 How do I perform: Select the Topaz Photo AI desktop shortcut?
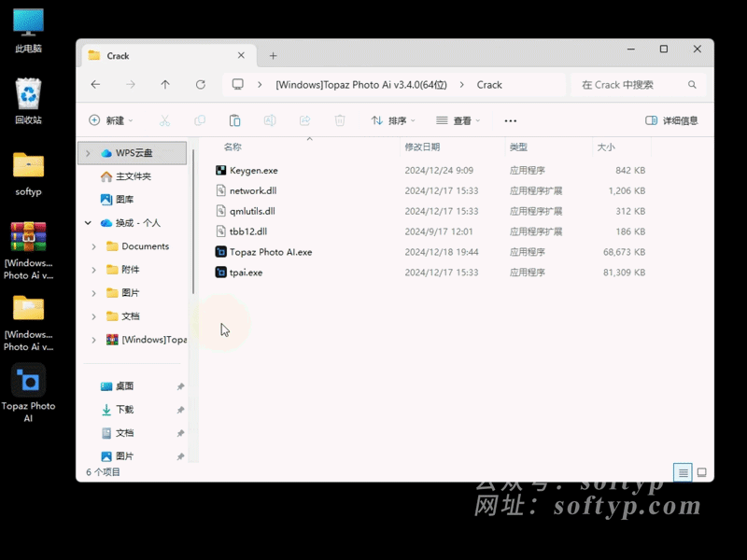pos(28,393)
